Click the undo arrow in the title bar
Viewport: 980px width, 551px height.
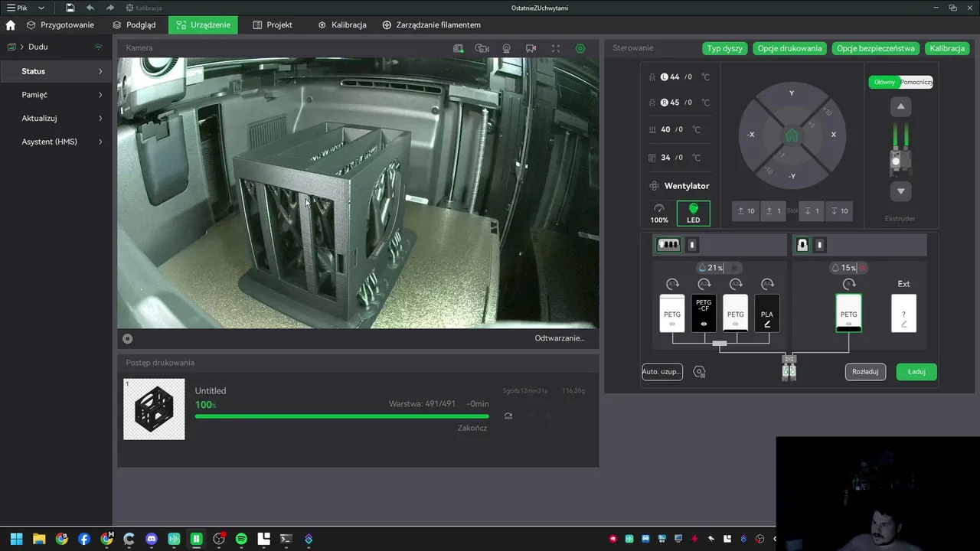tap(90, 8)
